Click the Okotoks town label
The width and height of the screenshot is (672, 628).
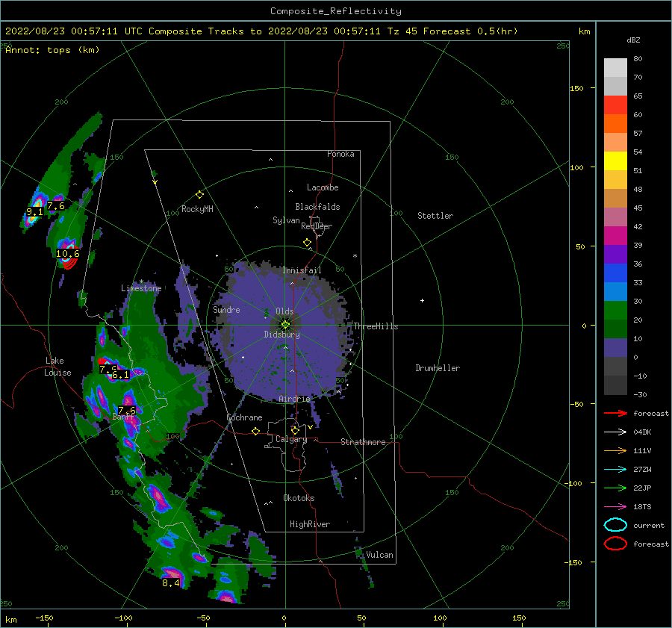(x=299, y=498)
